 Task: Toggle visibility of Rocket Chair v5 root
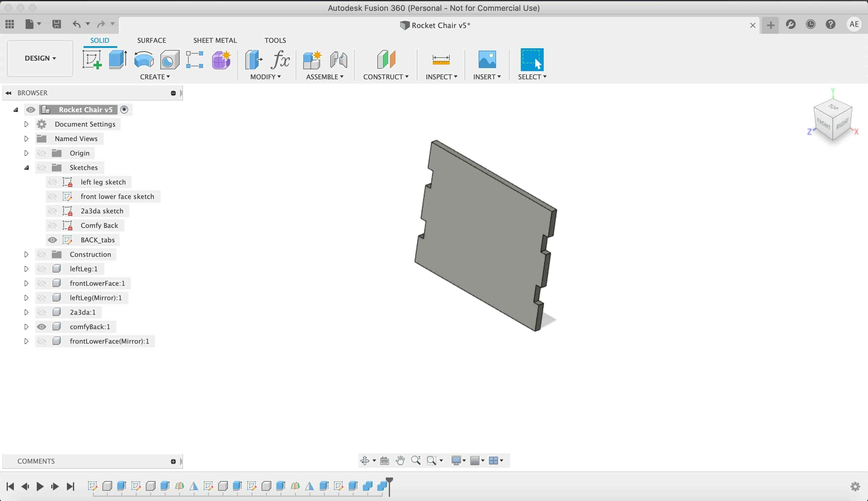point(31,110)
